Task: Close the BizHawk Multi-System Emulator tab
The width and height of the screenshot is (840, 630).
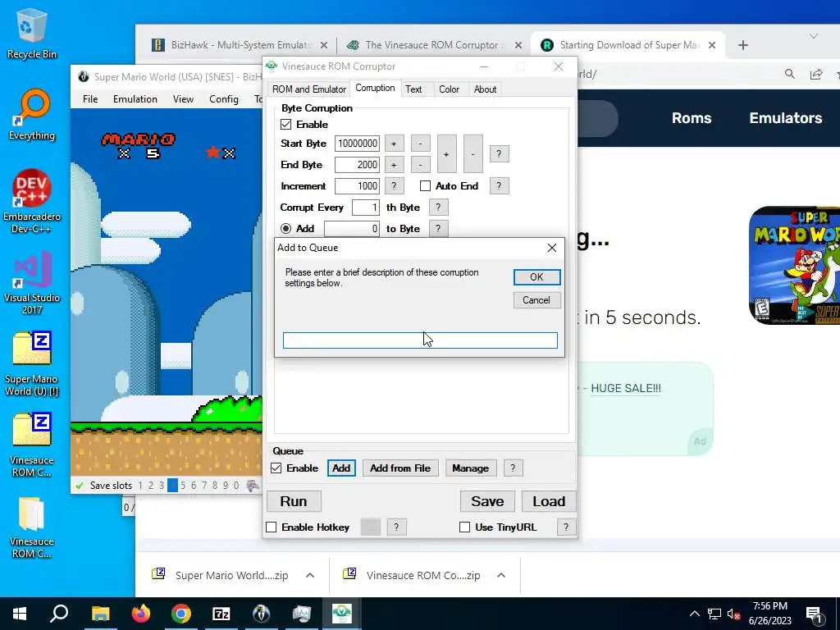Action: pyautogui.click(x=323, y=45)
